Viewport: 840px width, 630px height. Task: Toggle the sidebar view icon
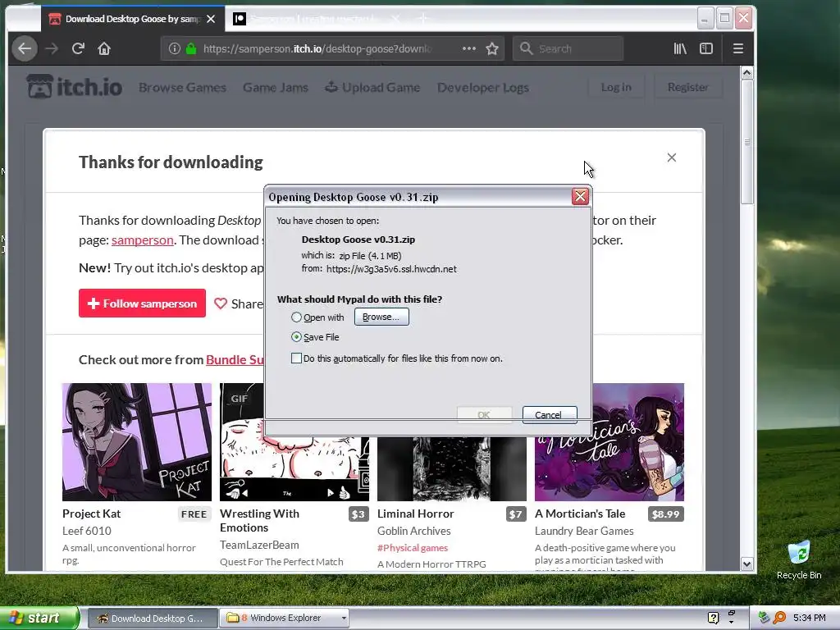(x=706, y=48)
